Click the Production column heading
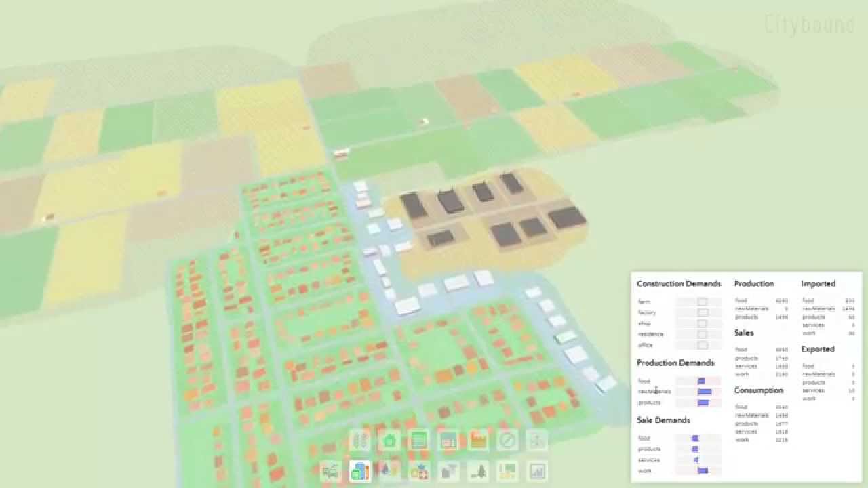Viewport: 868px width, 488px height. (x=754, y=284)
